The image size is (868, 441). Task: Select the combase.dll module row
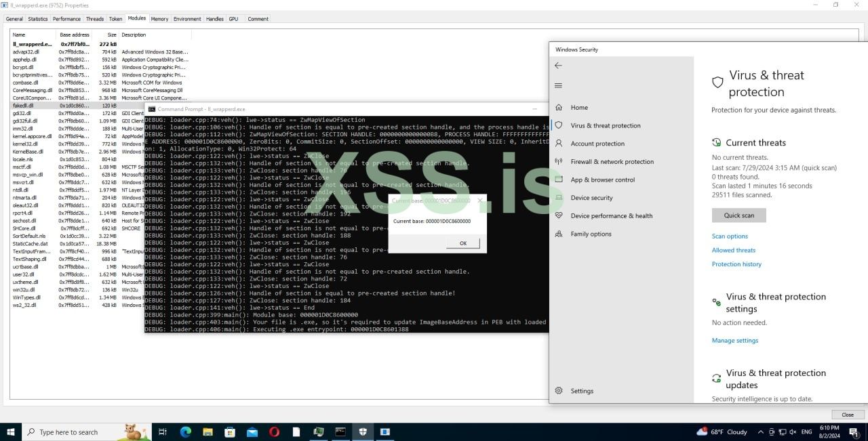click(x=100, y=83)
